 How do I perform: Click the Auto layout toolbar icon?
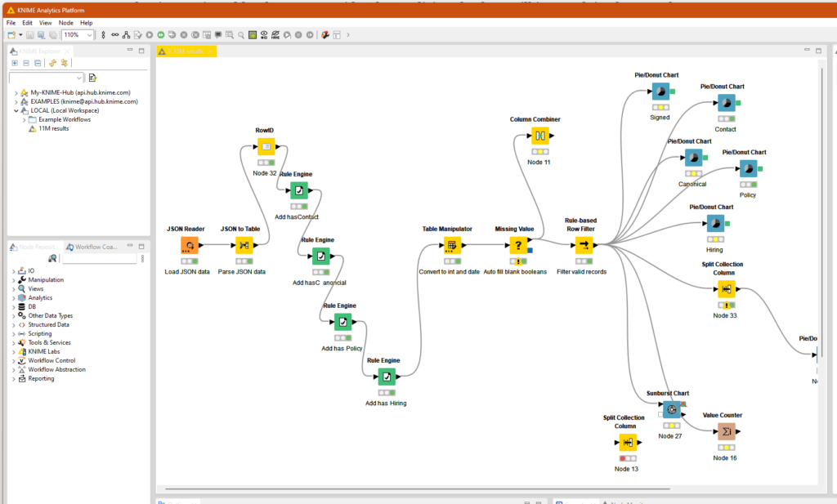tap(126, 35)
